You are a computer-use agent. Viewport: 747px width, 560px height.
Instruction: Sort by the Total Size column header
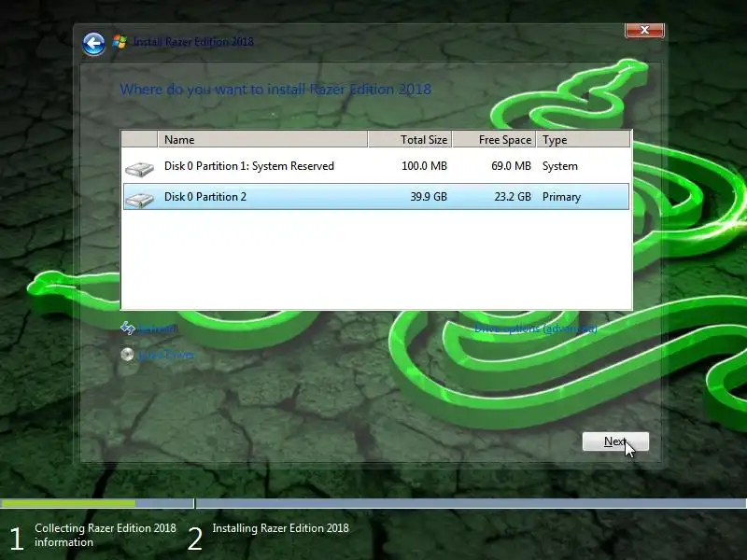pos(410,139)
